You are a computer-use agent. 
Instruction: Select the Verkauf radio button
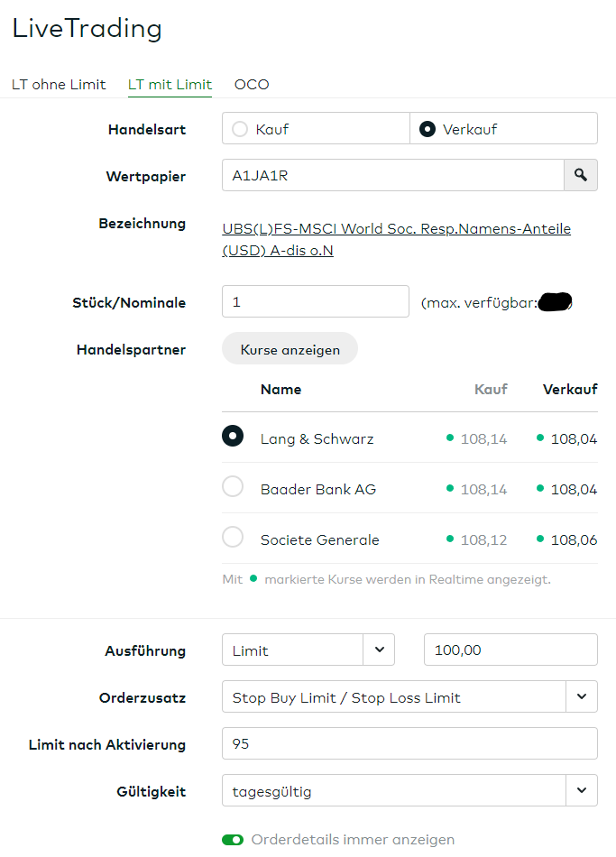pyautogui.click(x=428, y=129)
